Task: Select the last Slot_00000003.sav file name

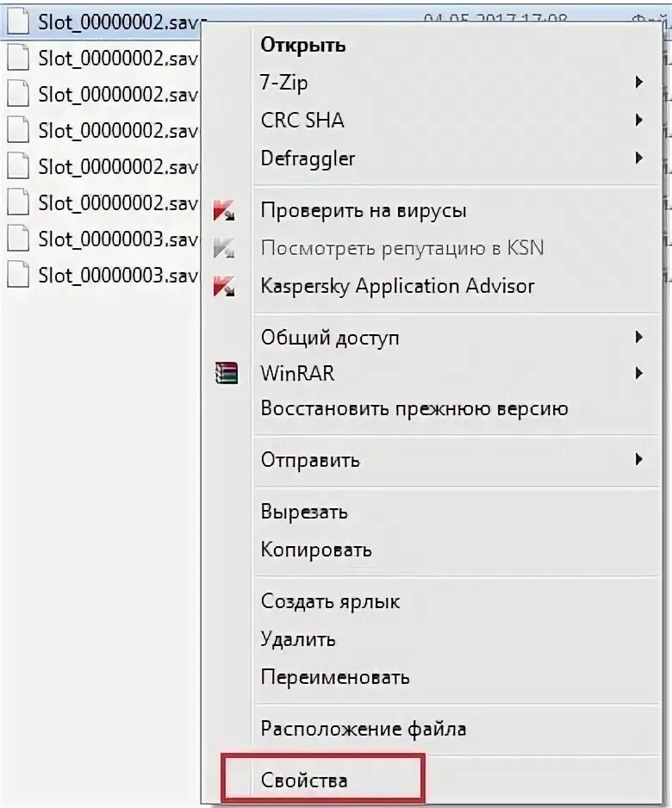Action: point(118,276)
